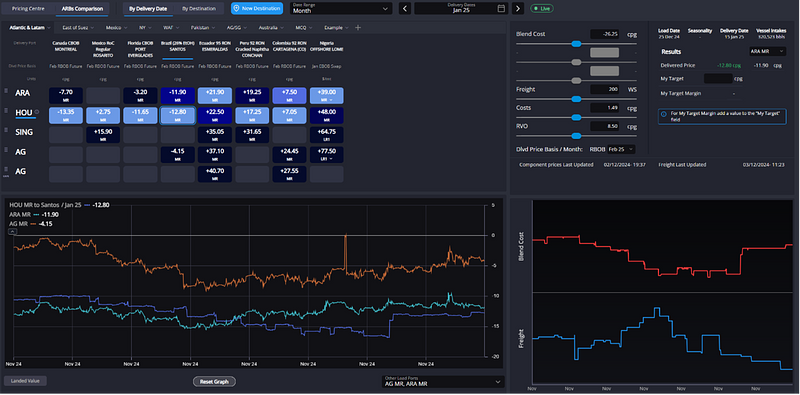Click the New Destination button
Image resolution: width=800 pixels, height=395 pixels.
tap(257, 8)
